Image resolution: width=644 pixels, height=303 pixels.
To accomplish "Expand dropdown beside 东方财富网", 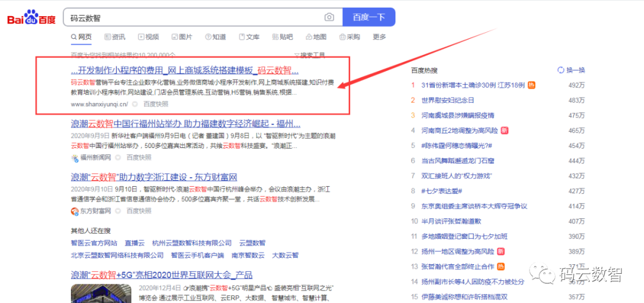I will [117, 211].
